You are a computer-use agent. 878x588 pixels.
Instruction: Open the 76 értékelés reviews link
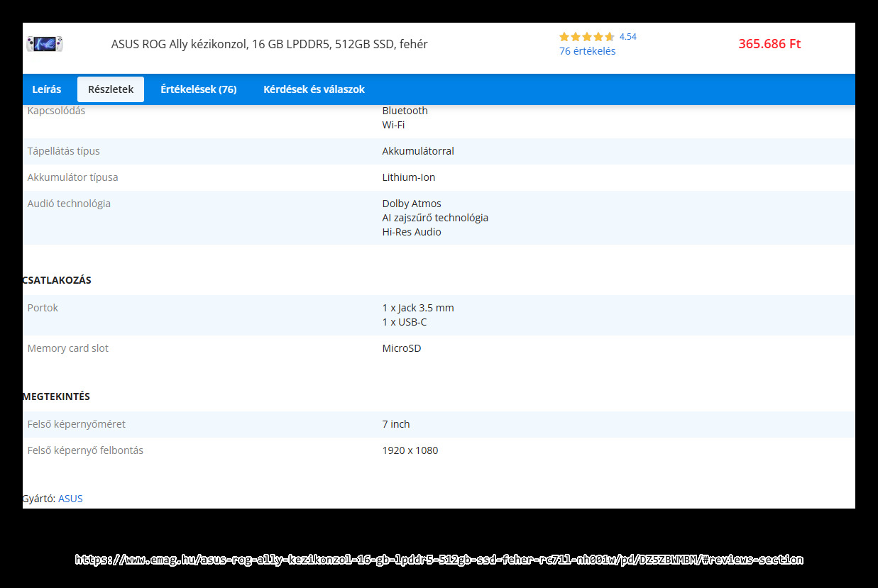point(588,51)
